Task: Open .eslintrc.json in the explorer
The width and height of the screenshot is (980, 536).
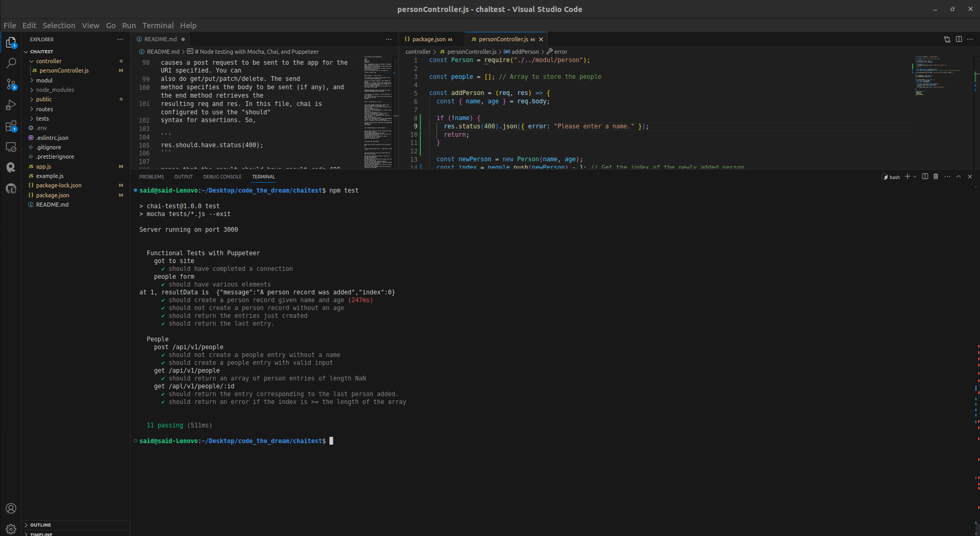Action: [75, 138]
